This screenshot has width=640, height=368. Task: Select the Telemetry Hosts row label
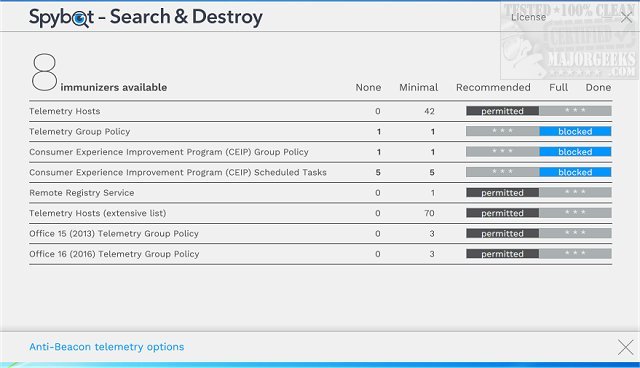point(64,111)
